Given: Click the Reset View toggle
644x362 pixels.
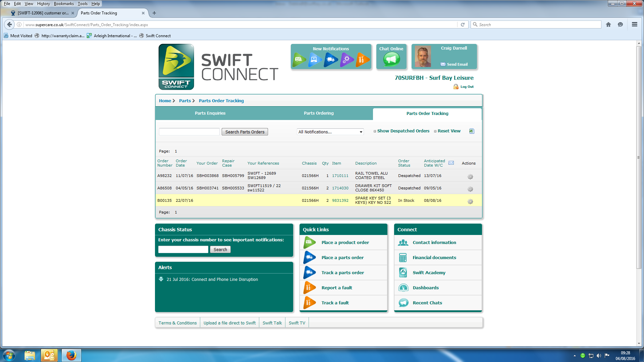Looking at the screenshot, I should coord(449,131).
